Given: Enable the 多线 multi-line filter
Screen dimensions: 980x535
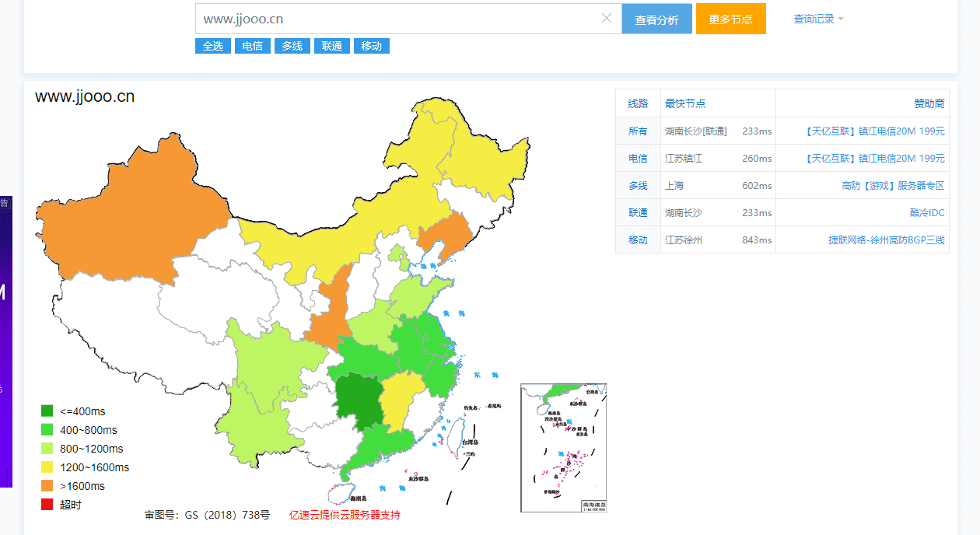Looking at the screenshot, I should click(292, 46).
